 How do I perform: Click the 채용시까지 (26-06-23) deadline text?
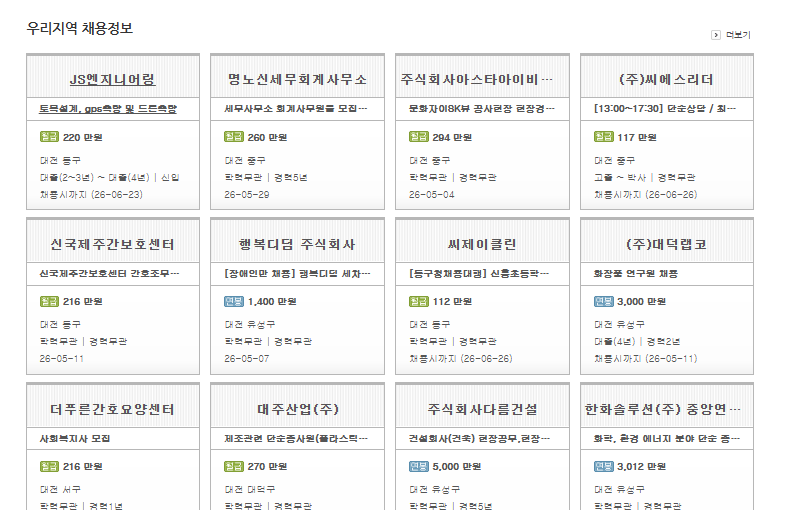91,194
